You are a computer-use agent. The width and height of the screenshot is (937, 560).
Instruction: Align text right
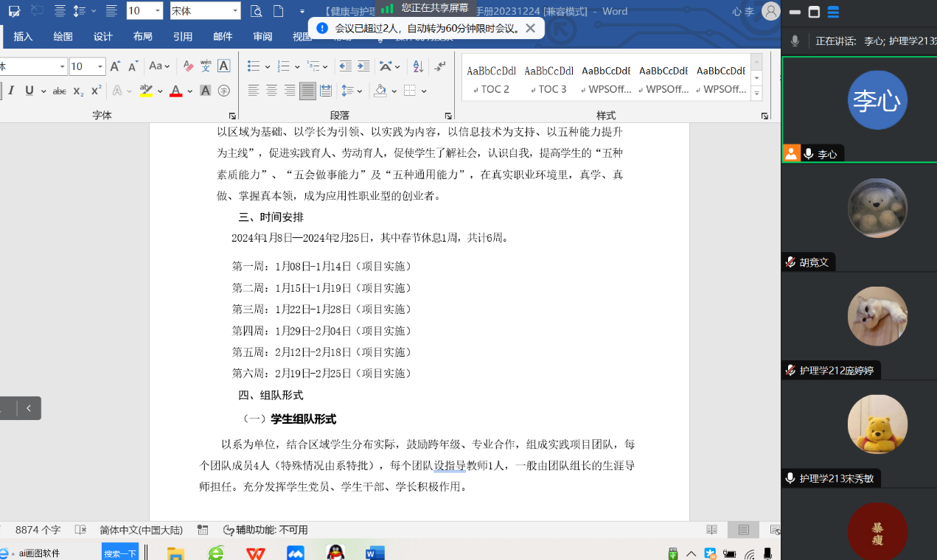pyautogui.click(x=290, y=91)
